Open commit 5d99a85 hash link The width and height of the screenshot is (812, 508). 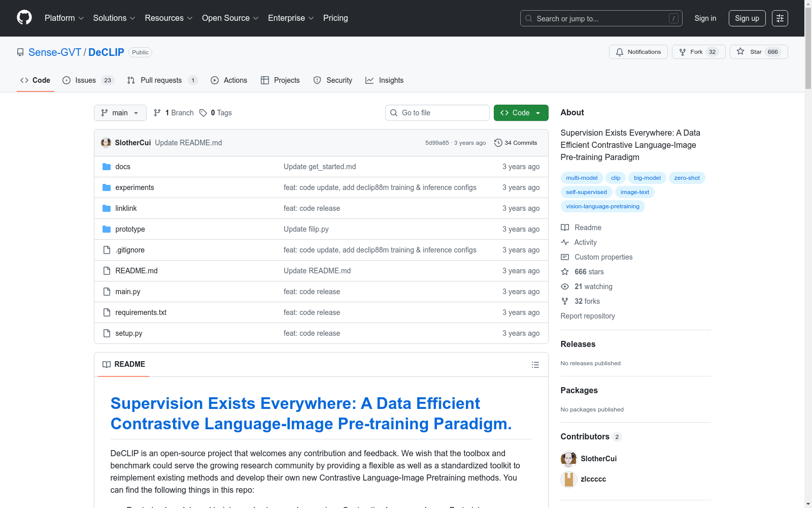pos(437,143)
